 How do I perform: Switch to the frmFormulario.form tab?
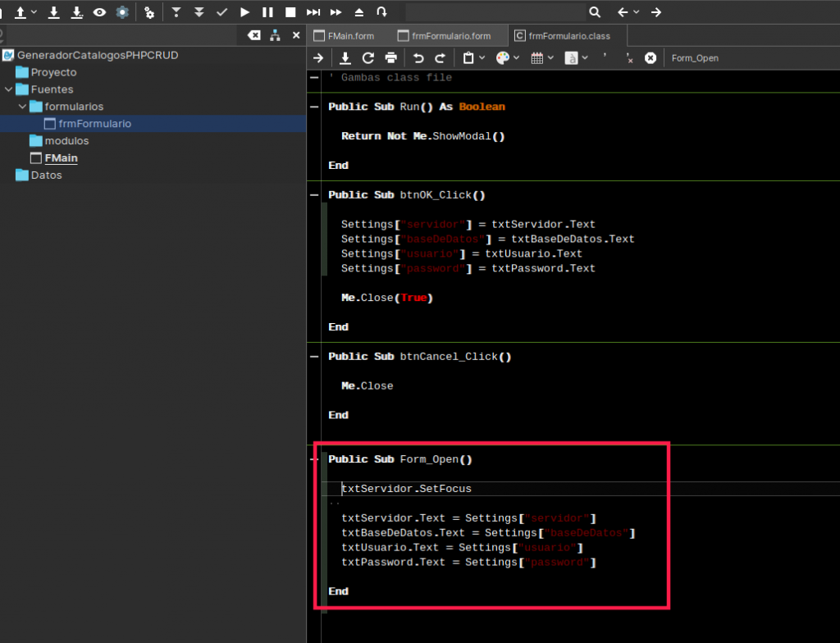[450, 36]
